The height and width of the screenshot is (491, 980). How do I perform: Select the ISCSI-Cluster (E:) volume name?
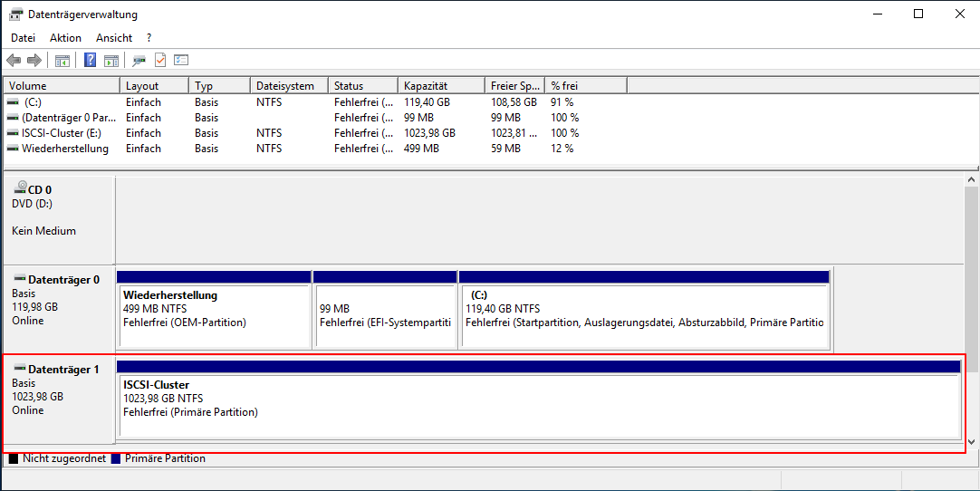click(x=62, y=133)
